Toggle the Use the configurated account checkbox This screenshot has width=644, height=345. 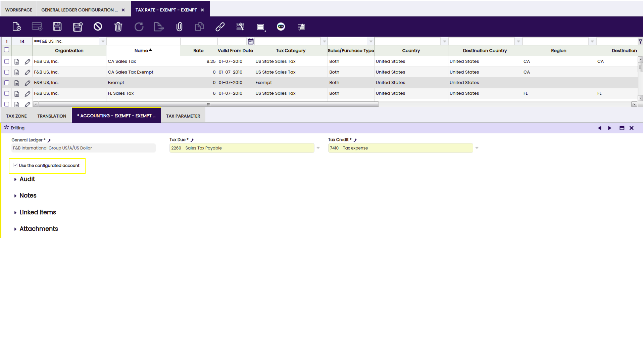pyautogui.click(x=15, y=165)
